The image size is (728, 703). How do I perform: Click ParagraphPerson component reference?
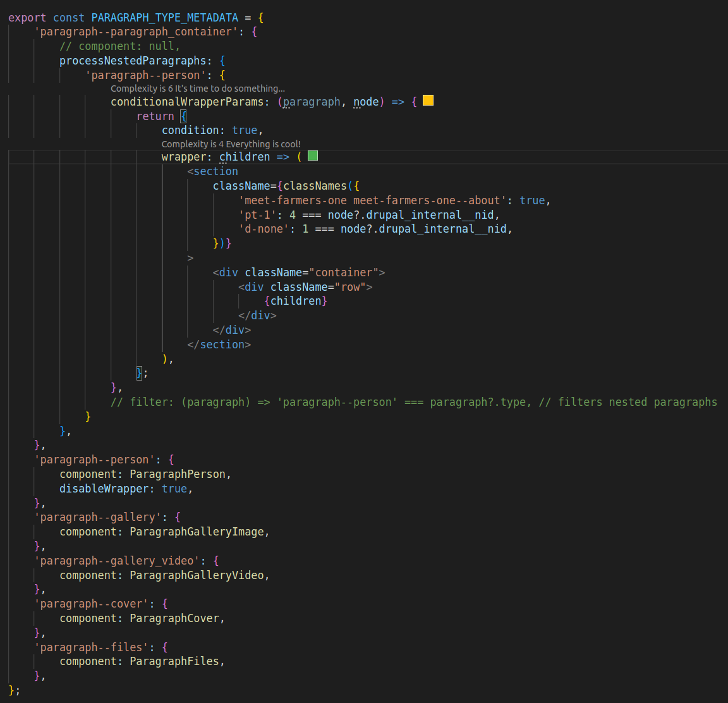point(178,474)
